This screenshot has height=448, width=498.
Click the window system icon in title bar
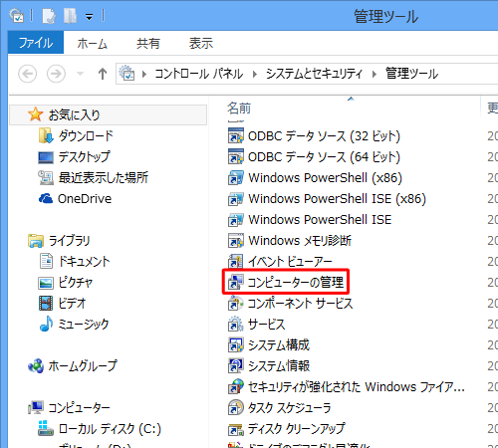tap(17, 15)
